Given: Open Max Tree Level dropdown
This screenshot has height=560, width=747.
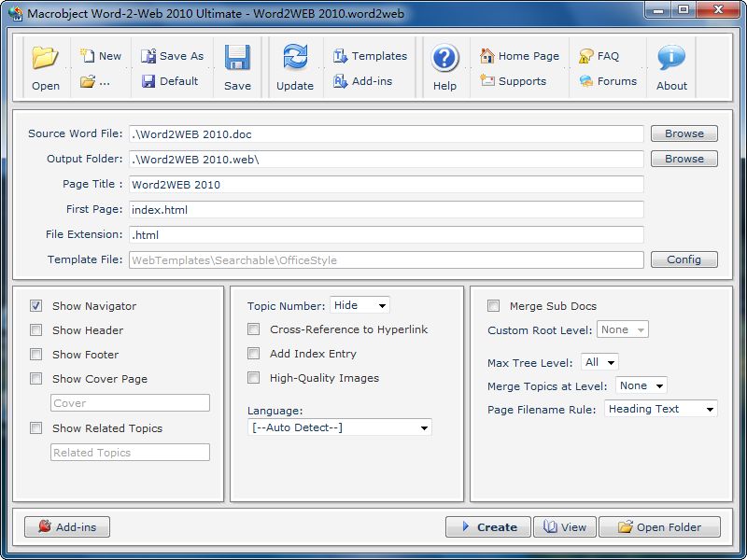Looking at the screenshot, I should pyautogui.click(x=599, y=362).
